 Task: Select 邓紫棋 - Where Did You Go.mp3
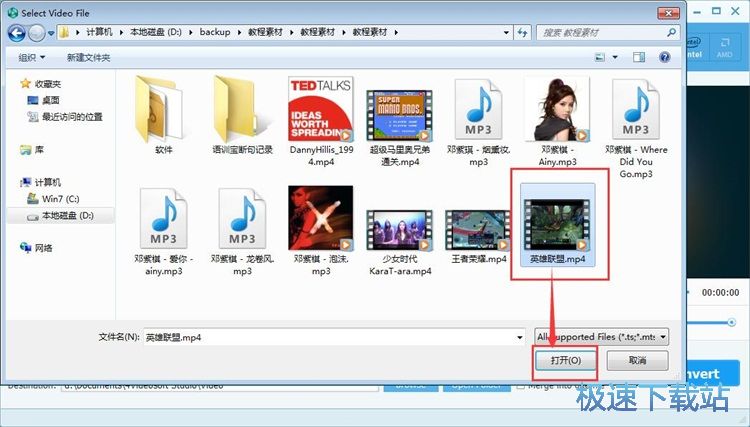pos(636,129)
